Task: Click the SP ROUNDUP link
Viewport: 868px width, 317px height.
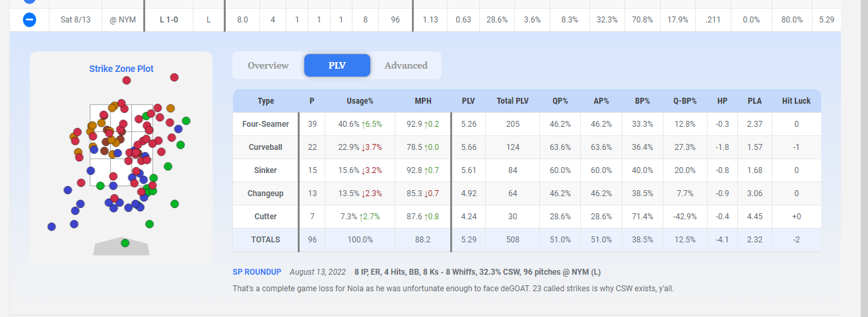Action: pyautogui.click(x=257, y=272)
